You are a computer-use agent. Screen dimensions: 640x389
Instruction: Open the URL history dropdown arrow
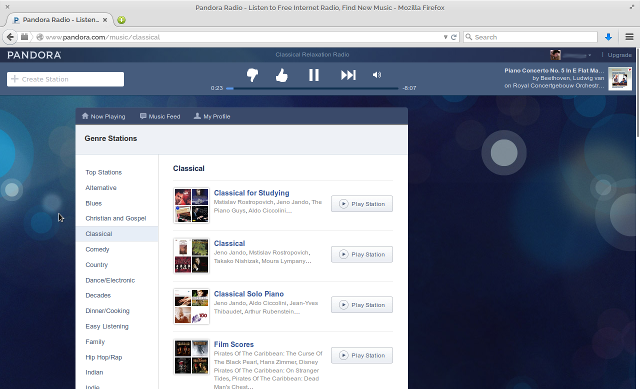coord(445,37)
